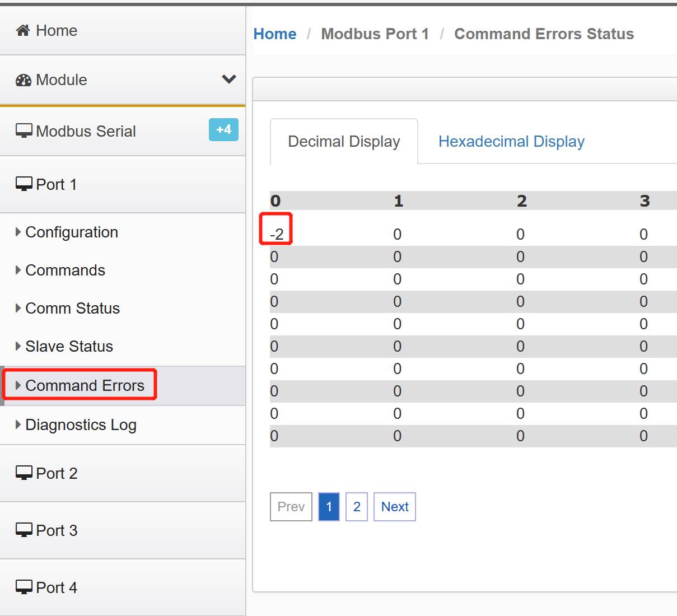Select the Decimal Display tab
Image resolution: width=677 pixels, height=616 pixels.
click(x=344, y=141)
